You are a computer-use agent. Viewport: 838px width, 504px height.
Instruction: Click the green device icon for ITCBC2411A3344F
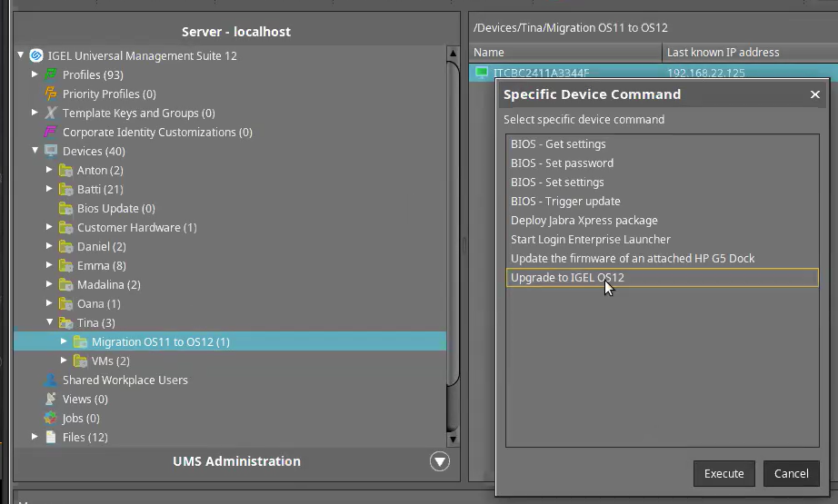[482, 73]
